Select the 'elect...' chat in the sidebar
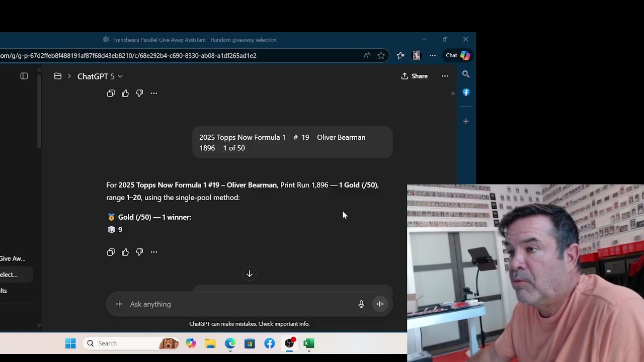The height and width of the screenshot is (362, 644). tap(15, 275)
